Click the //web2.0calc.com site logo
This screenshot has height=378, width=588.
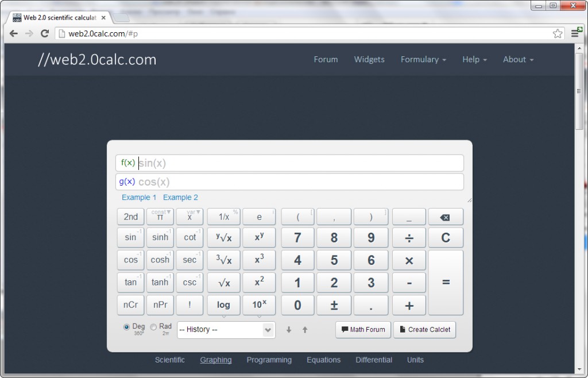96,60
